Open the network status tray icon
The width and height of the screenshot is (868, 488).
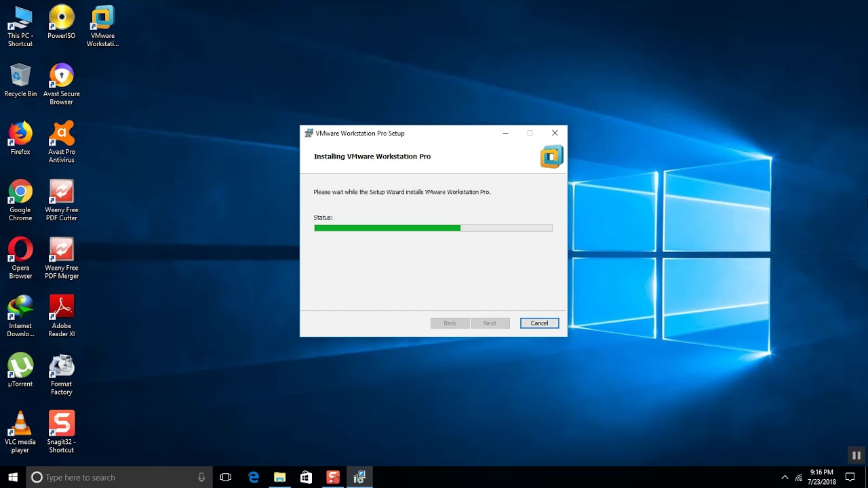coord(799,477)
